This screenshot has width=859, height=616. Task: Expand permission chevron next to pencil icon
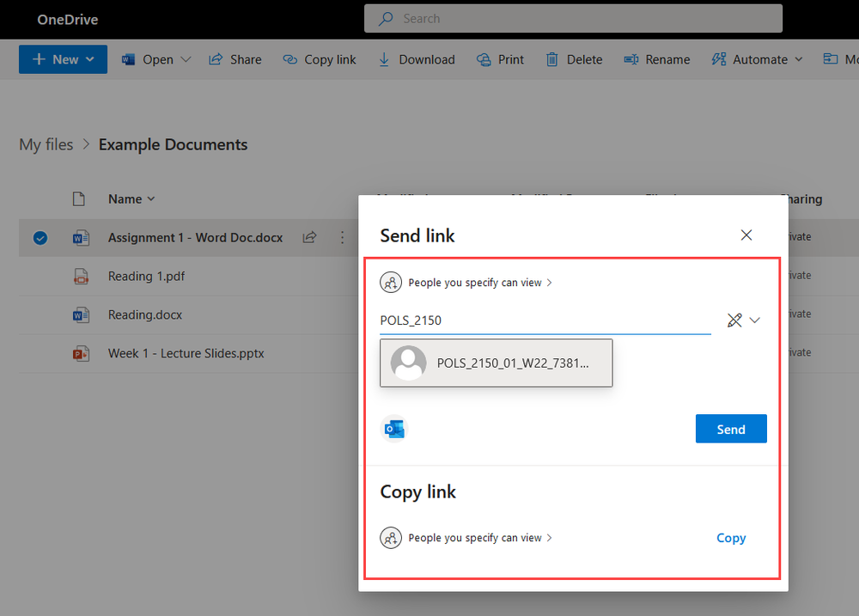(755, 320)
